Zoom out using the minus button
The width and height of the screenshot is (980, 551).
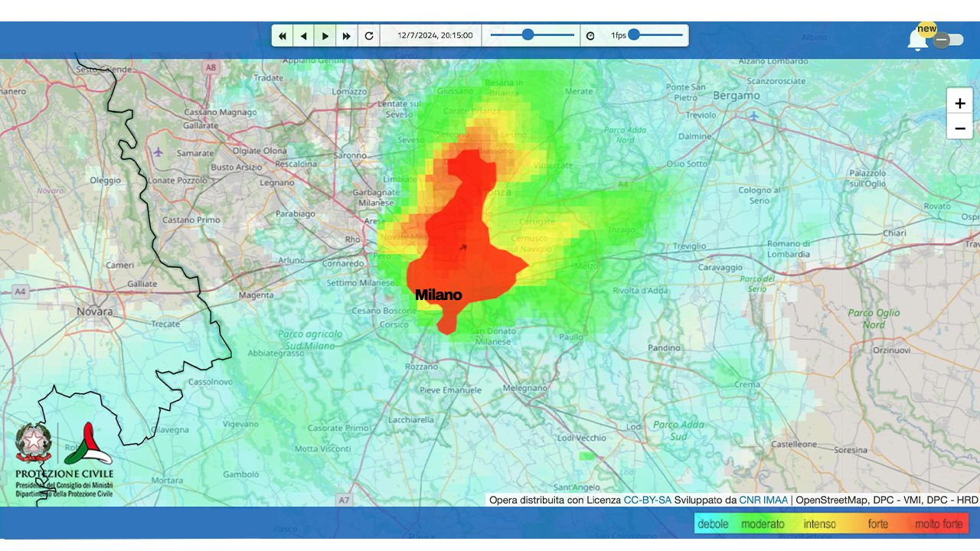960,128
